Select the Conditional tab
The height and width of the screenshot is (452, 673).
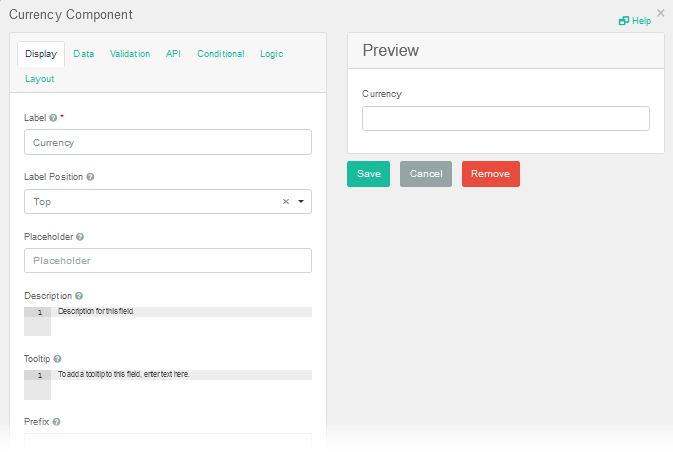[220, 54]
